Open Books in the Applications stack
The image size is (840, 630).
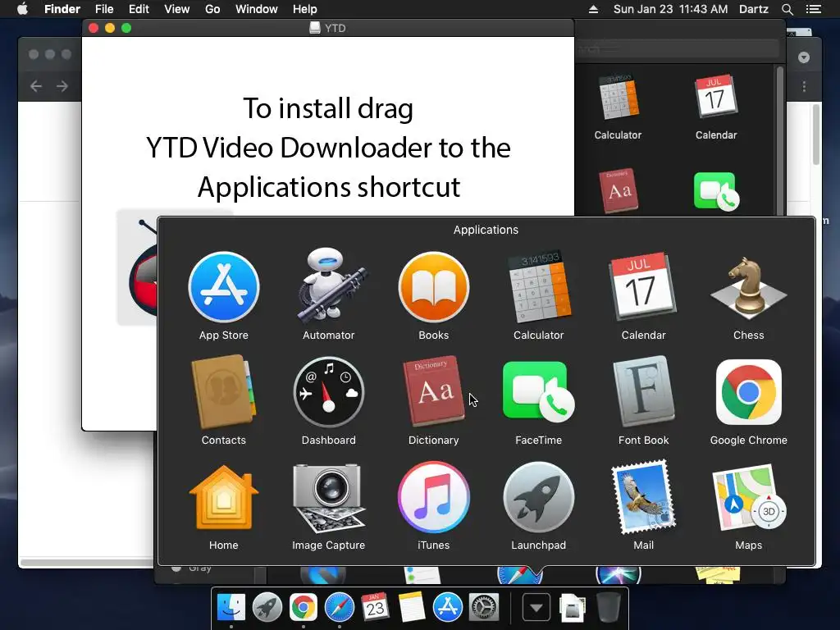click(x=434, y=288)
